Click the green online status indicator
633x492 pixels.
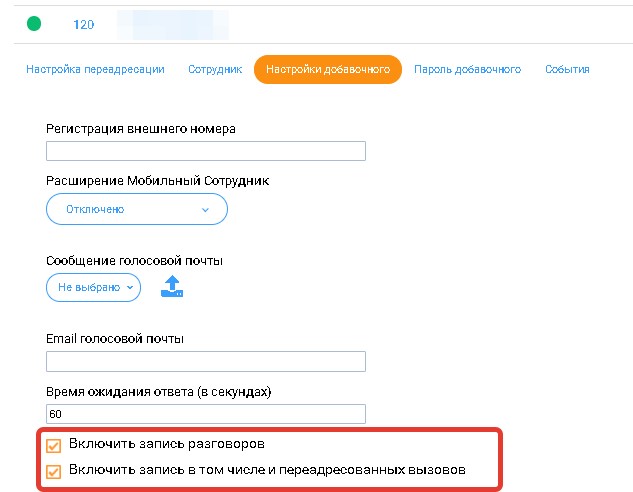coord(34,23)
